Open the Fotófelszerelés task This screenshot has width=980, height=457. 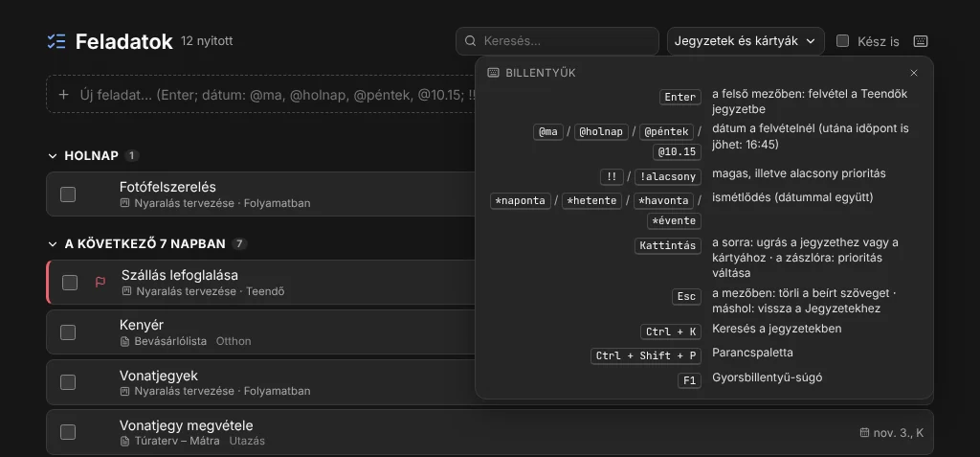click(x=167, y=187)
